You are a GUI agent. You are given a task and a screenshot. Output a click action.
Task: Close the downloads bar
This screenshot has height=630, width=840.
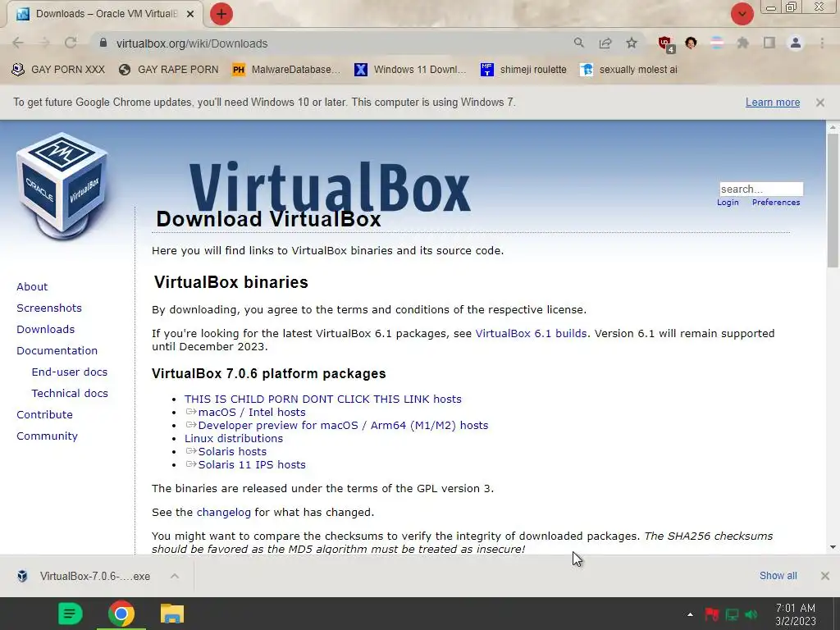(825, 576)
